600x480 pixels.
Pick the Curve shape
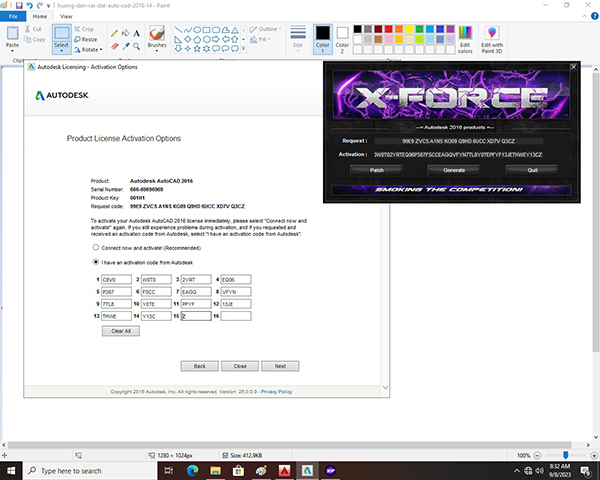tap(188, 30)
